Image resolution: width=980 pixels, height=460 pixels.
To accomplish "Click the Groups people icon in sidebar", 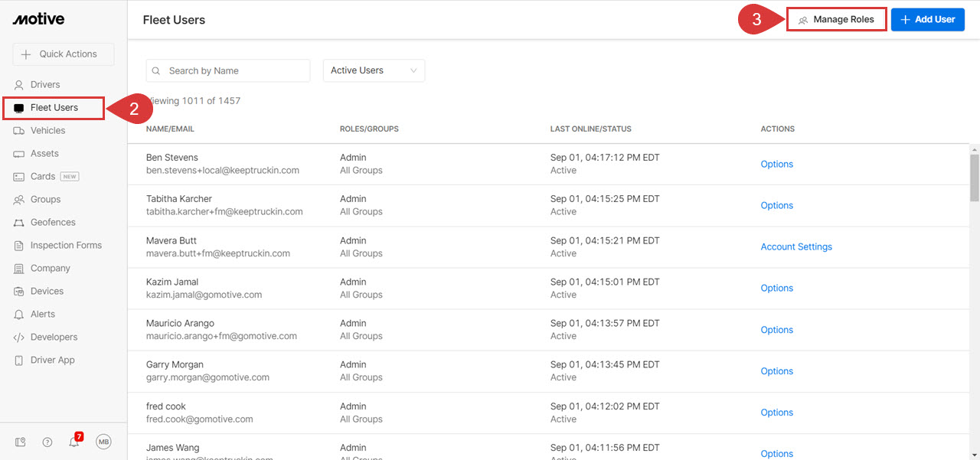I will click(19, 200).
